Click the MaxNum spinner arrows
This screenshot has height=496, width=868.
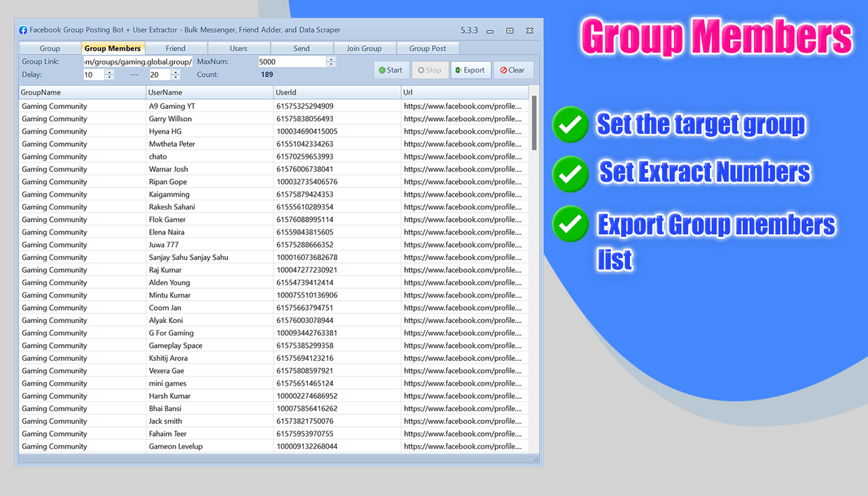[x=331, y=62]
